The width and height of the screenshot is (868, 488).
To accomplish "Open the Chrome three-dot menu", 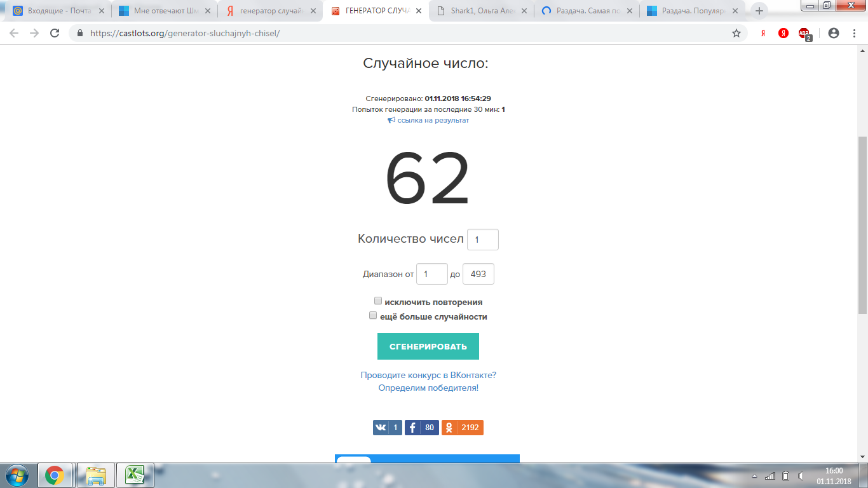I will tap(854, 33).
